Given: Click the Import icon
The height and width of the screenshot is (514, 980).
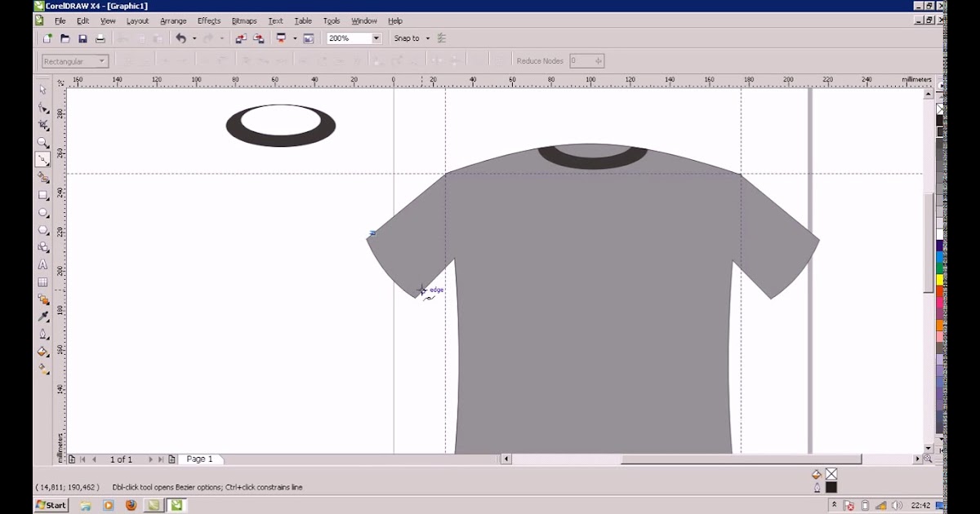Looking at the screenshot, I should coord(241,38).
